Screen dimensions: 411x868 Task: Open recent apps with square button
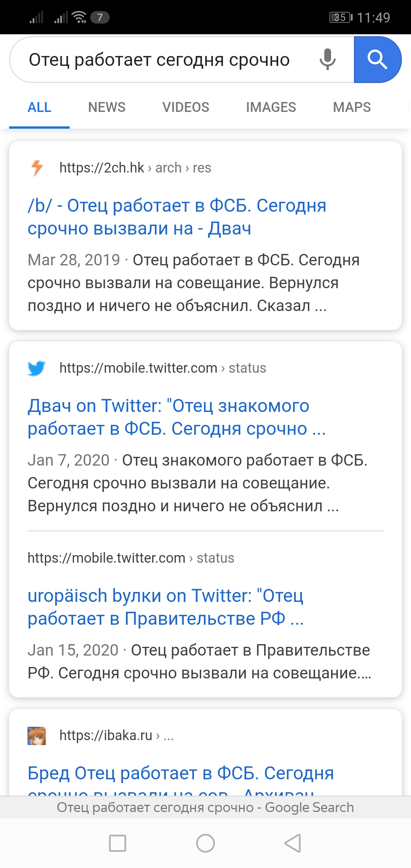click(x=118, y=843)
